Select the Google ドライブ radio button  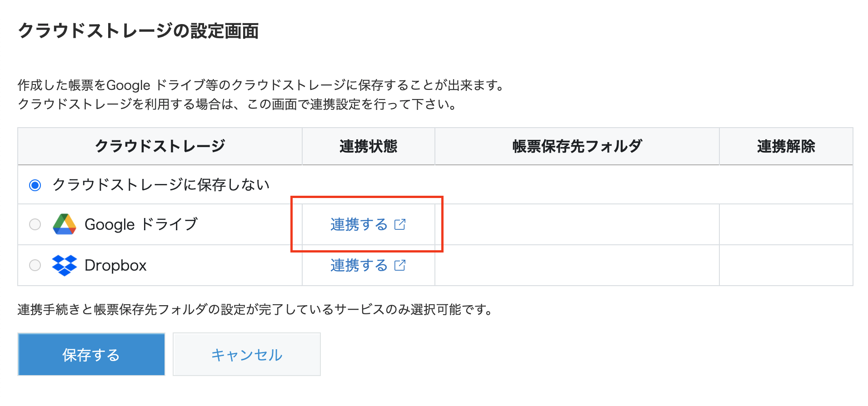35,224
